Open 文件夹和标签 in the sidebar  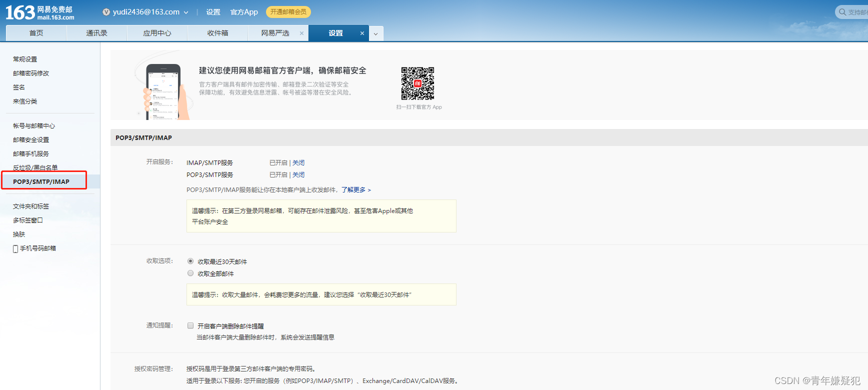(x=31, y=206)
